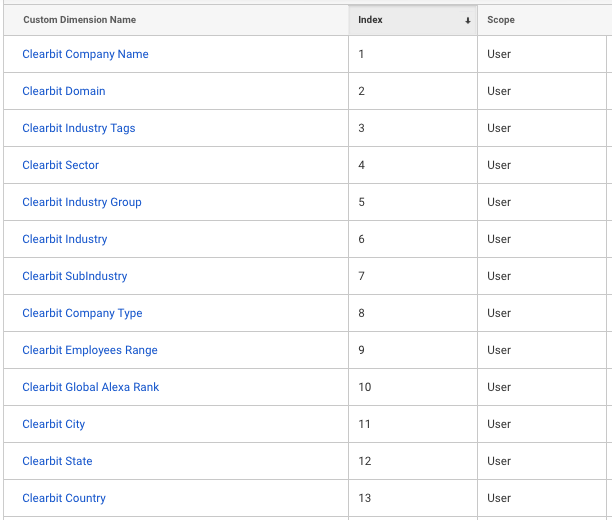Click User scope in Clearbit Employees Range row

coord(499,350)
